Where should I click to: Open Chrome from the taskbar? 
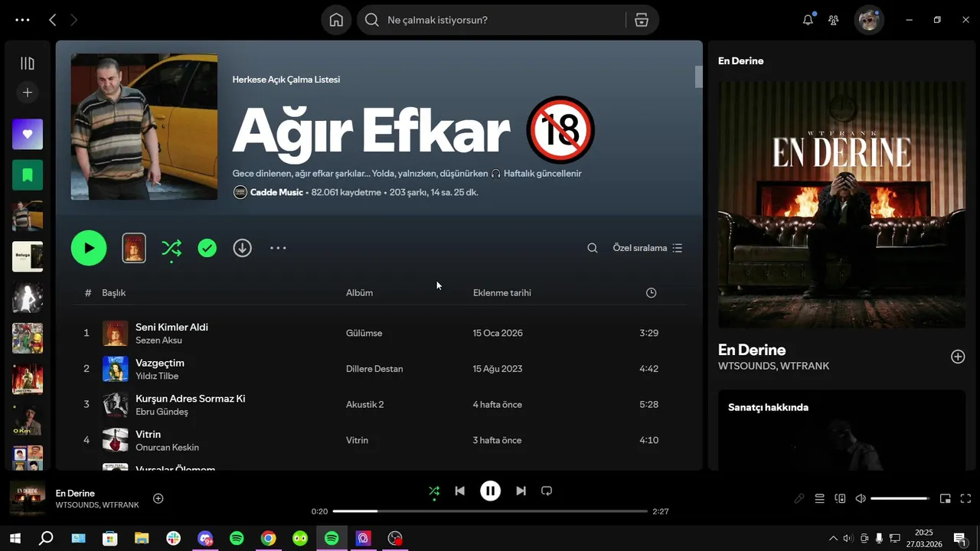tap(268, 538)
